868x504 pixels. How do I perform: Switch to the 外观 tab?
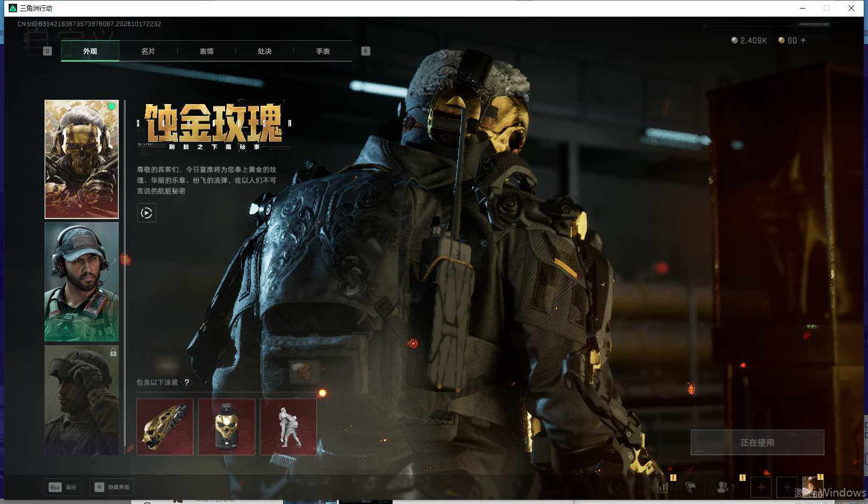tap(90, 51)
